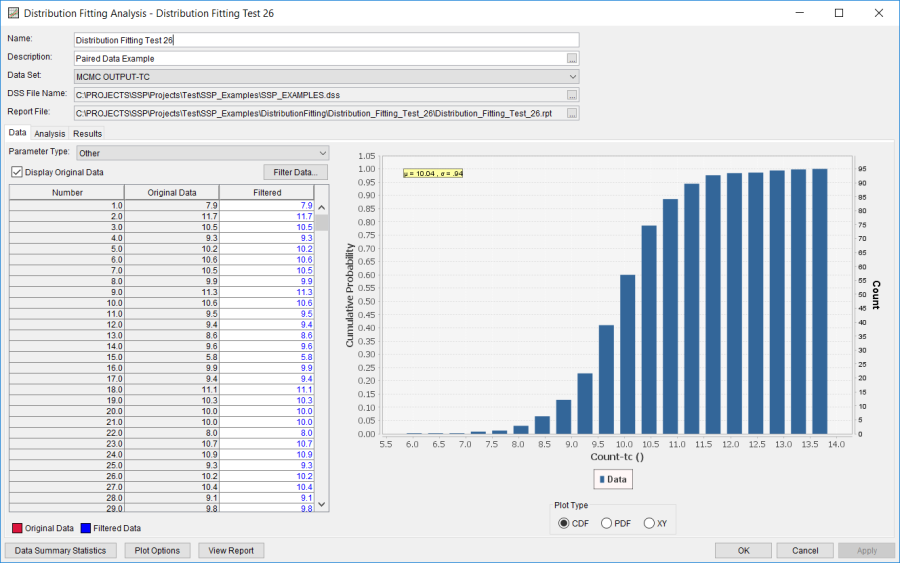
Task: Click the browse button beside Description field
Action: coord(572,58)
